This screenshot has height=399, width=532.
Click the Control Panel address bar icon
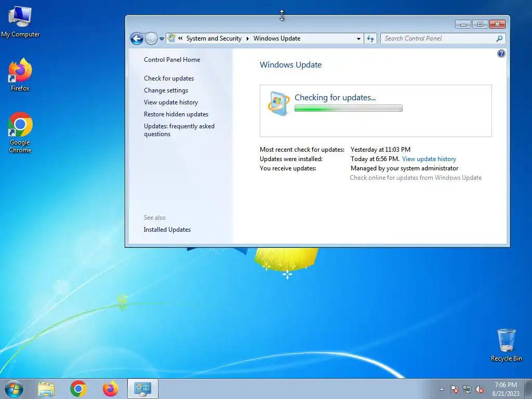(171, 38)
